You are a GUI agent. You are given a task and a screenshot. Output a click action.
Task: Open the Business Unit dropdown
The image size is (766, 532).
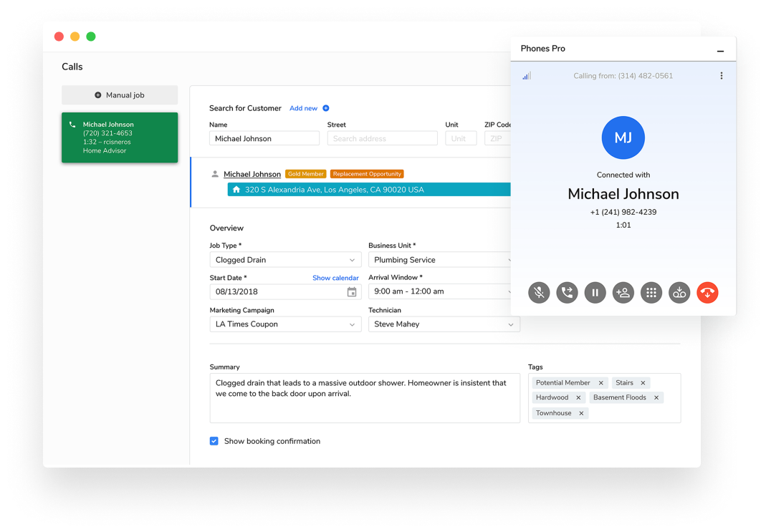tap(440, 260)
